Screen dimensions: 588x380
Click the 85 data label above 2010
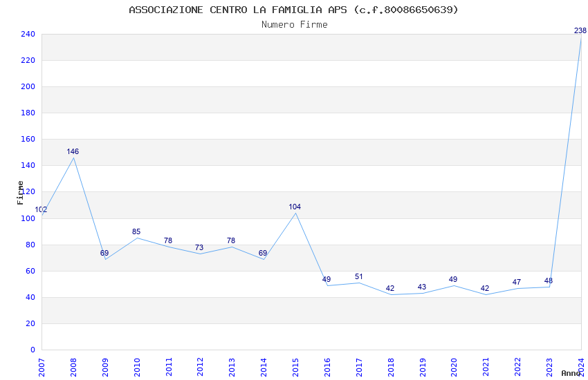[x=136, y=232]
